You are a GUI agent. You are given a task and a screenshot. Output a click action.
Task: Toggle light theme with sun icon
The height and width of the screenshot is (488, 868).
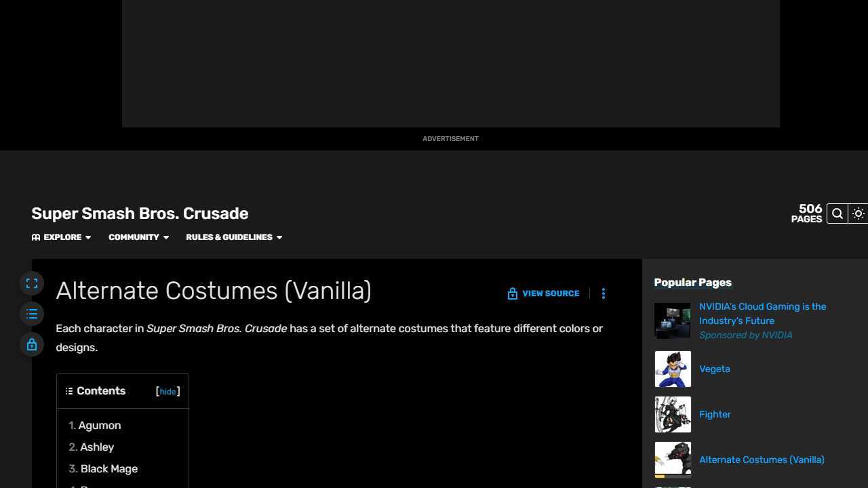(859, 213)
